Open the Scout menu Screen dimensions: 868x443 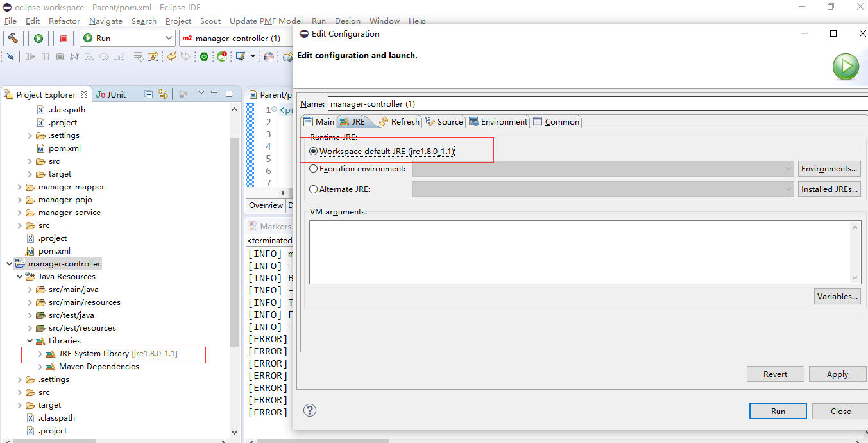[210, 21]
